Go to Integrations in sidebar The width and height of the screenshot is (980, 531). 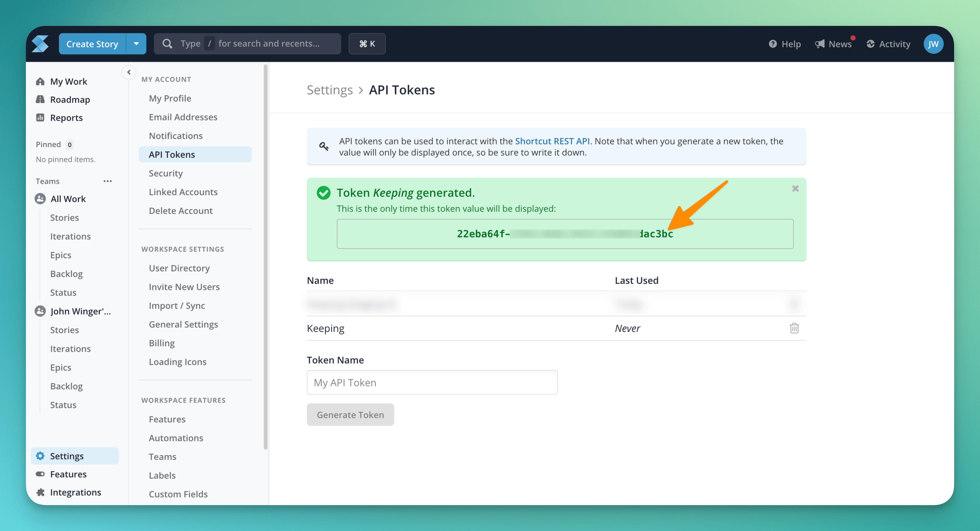75,492
